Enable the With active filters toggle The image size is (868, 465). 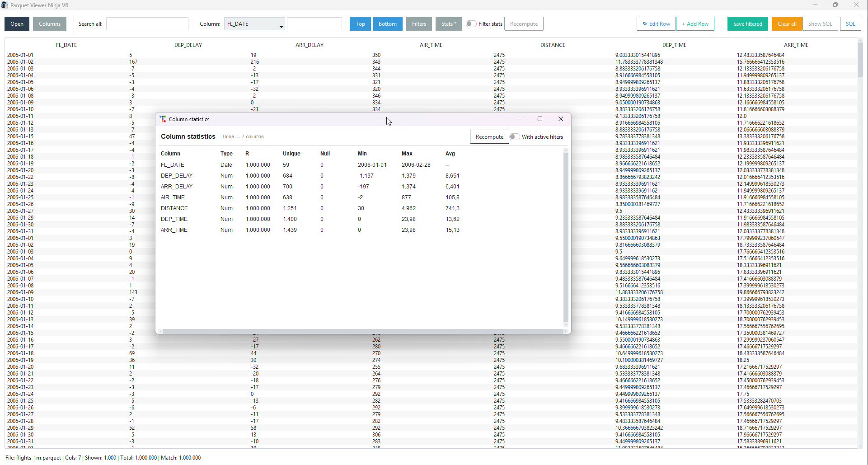515,137
